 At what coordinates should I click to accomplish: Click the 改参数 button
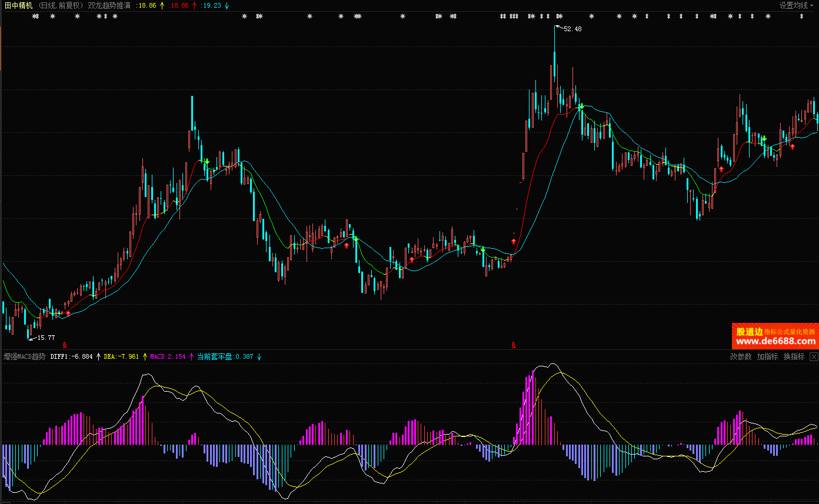pyautogui.click(x=741, y=356)
